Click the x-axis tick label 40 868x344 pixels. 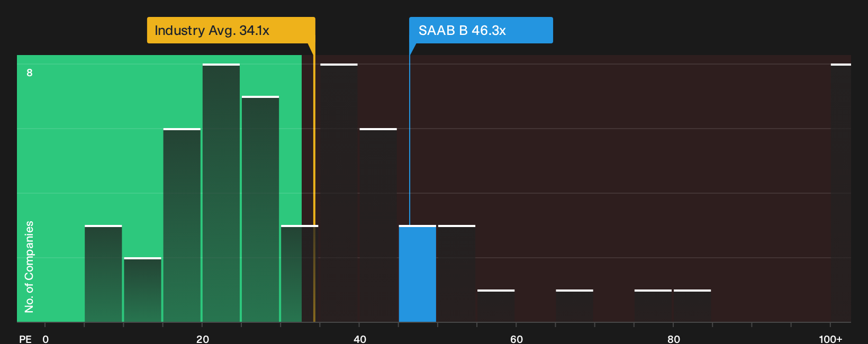(x=359, y=339)
